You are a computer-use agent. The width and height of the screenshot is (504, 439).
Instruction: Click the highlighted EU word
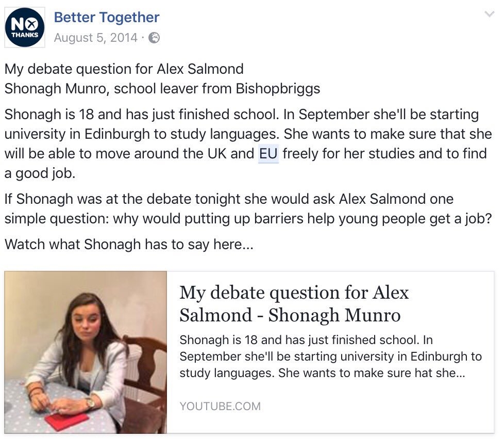pos(268,154)
